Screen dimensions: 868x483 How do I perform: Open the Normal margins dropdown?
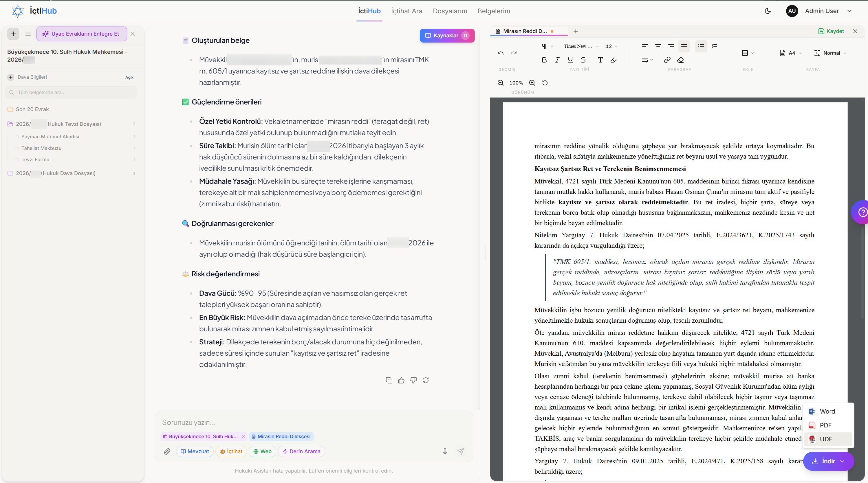(830, 53)
